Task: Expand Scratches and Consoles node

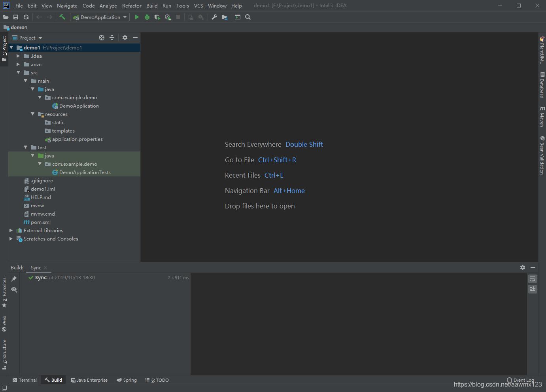Action: coord(11,239)
